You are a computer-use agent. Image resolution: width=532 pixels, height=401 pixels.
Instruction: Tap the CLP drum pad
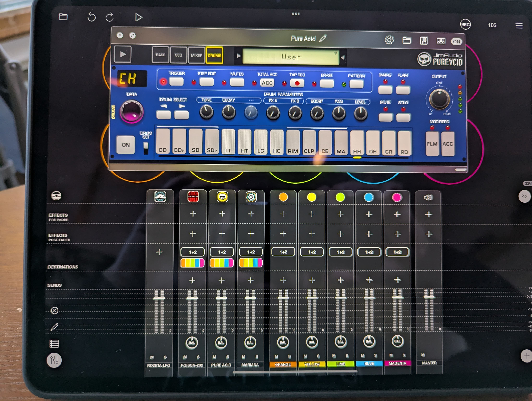[x=309, y=143]
